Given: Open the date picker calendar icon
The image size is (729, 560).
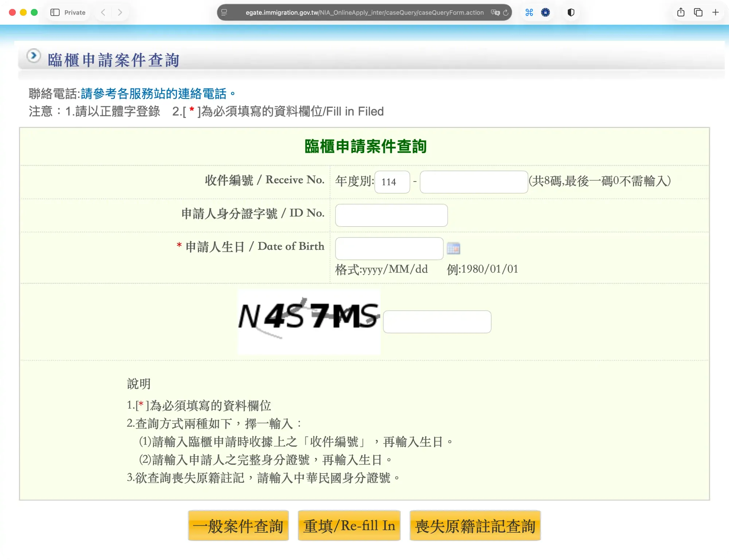Looking at the screenshot, I should click(454, 248).
